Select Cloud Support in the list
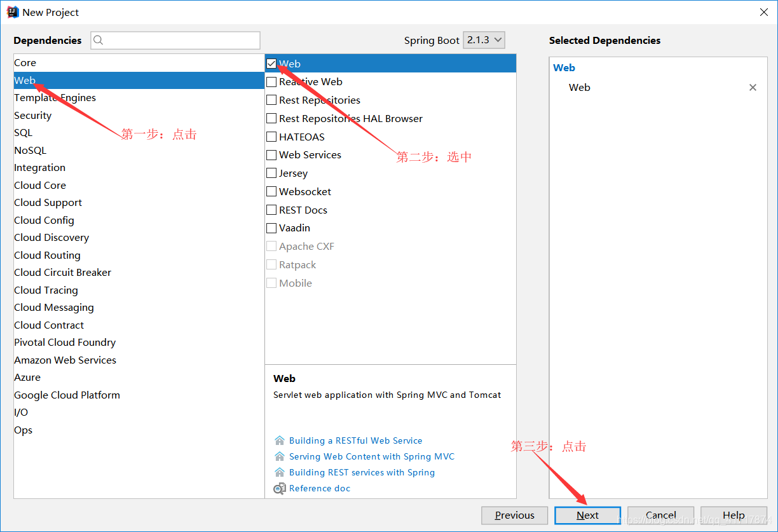The height and width of the screenshot is (532, 778). tap(139, 203)
